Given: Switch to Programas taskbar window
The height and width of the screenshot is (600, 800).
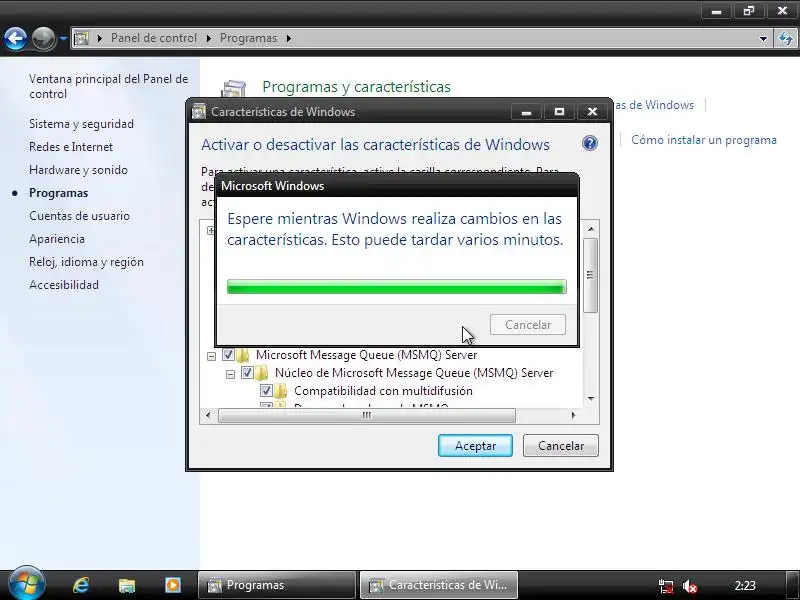Looking at the screenshot, I should click(x=277, y=585).
